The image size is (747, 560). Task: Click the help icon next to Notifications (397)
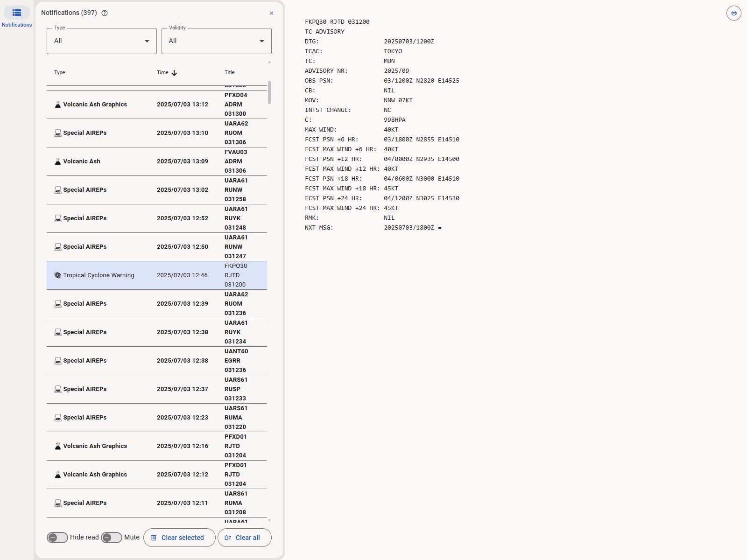(x=105, y=13)
